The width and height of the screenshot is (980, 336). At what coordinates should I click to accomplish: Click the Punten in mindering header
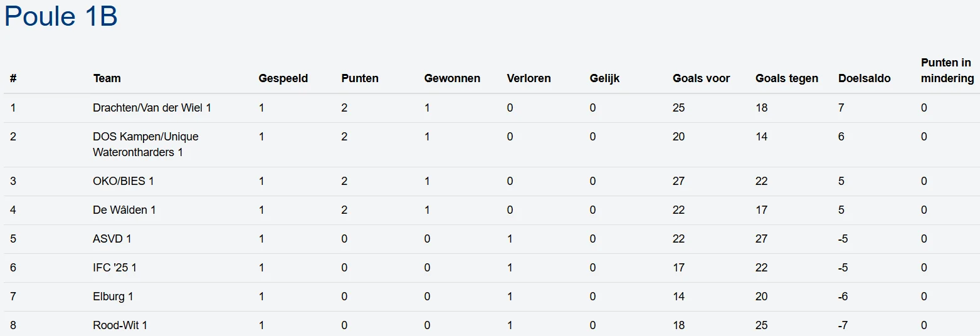click(x=947, y=71)
